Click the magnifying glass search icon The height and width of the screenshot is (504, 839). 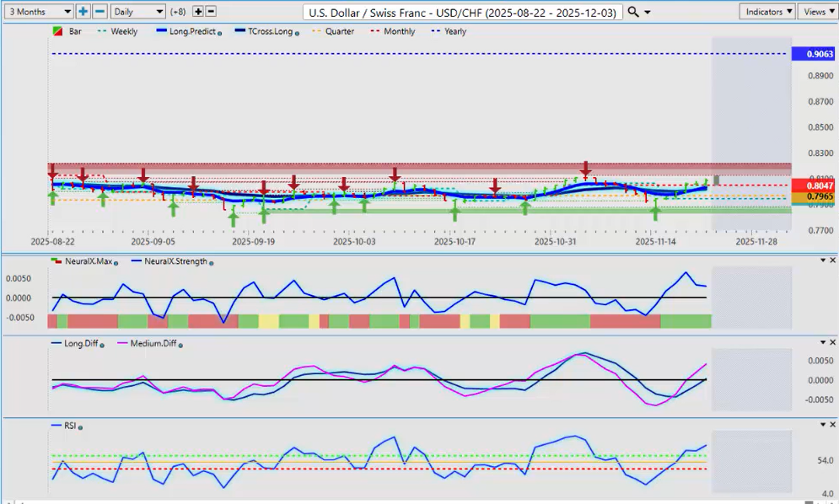pos(634,12)
